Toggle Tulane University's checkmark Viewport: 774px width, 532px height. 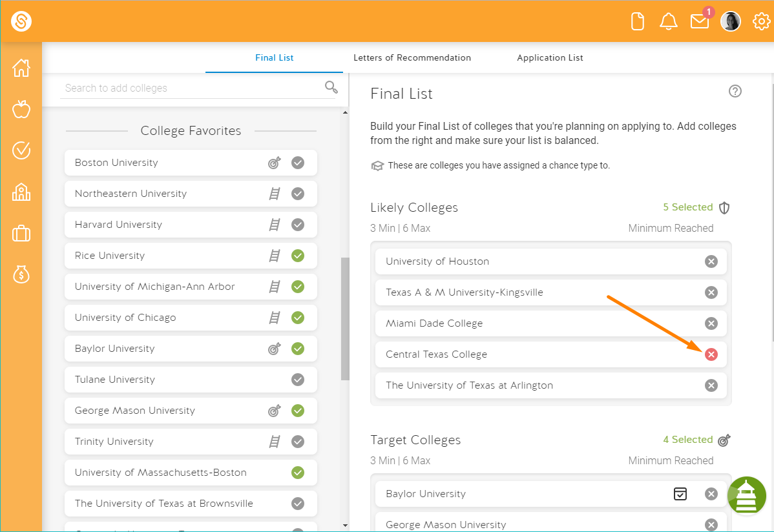[298, 380]
